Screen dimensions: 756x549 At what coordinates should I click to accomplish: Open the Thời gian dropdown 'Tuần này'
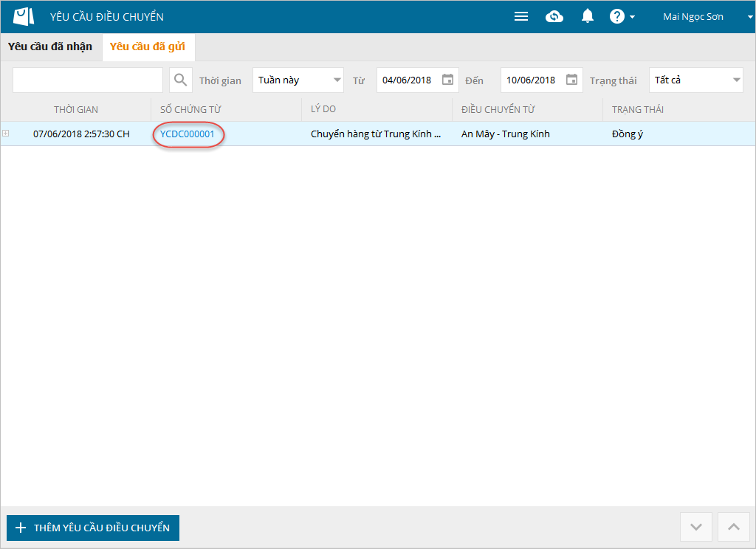point(298,80)
